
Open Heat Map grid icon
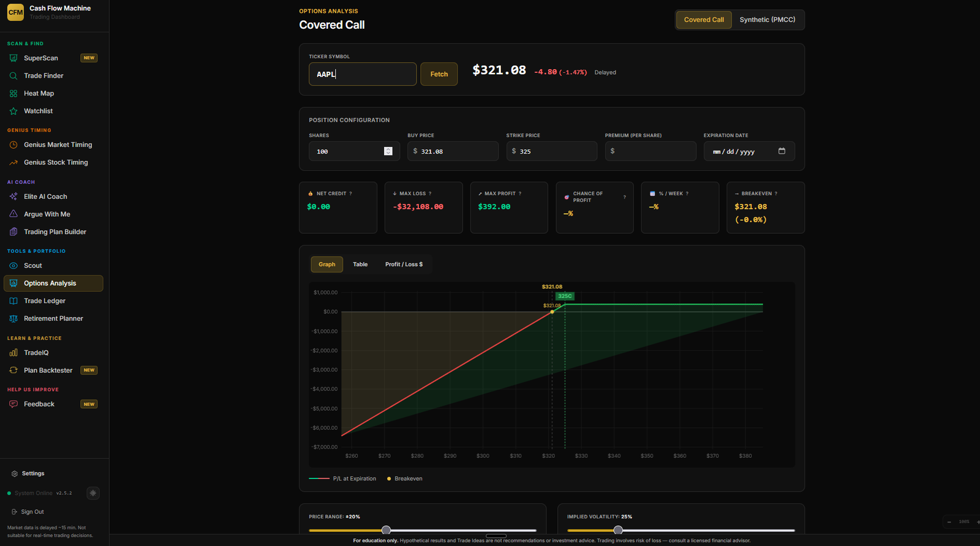point(13,94)
